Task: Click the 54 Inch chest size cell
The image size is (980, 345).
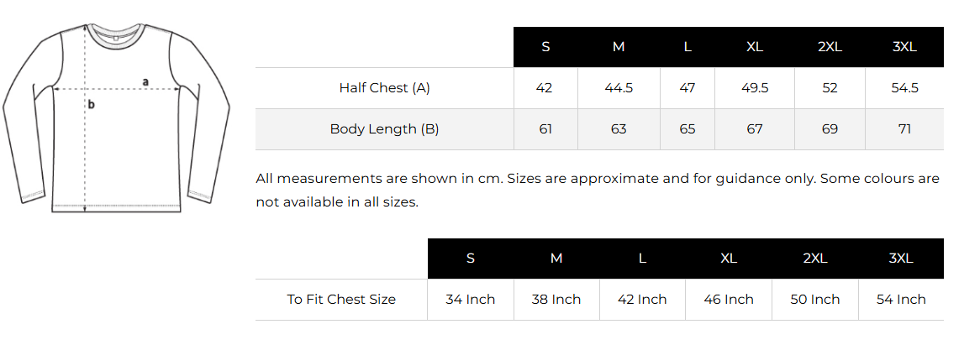Action: click(901, 300)
